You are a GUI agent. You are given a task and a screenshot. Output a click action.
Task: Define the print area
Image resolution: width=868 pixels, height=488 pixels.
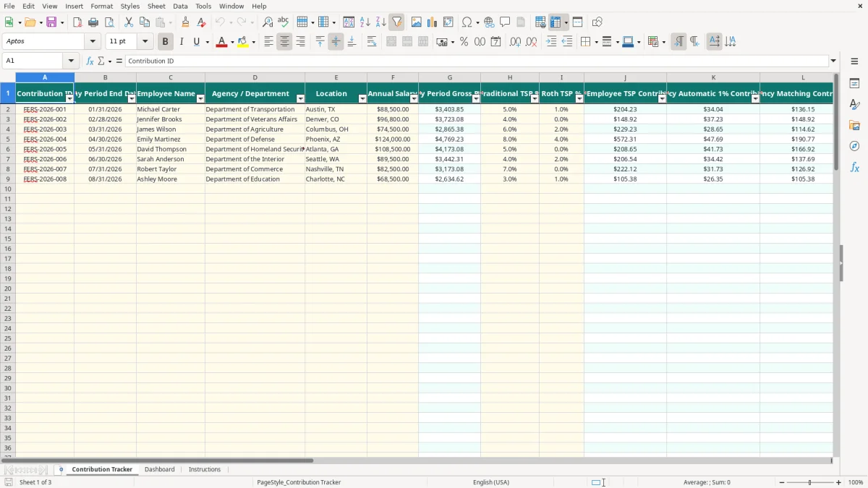[540, 22]
